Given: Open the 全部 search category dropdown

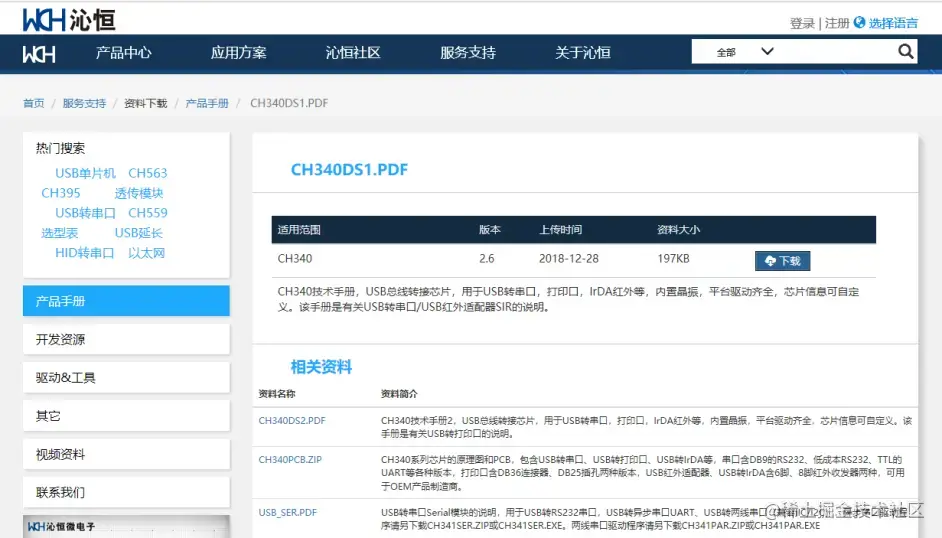Looking at the screenshot, I should point(744,52).
